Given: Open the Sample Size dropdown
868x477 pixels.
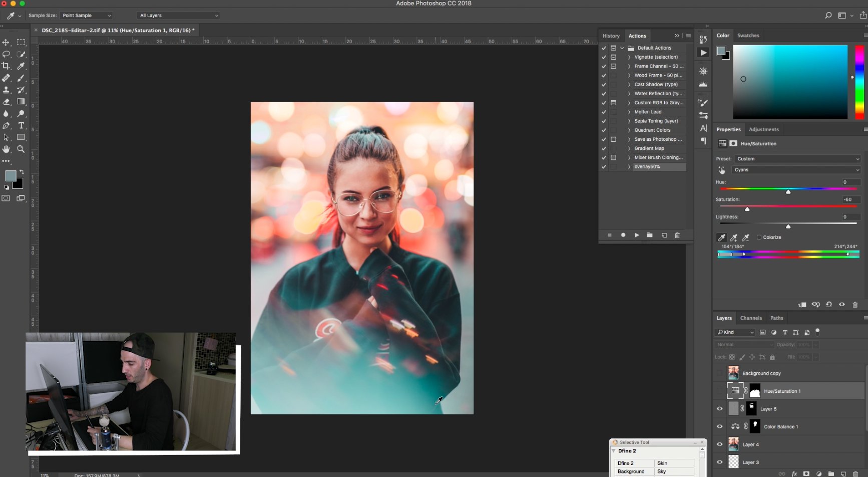Looking at the screenshot, I should 86,16.
